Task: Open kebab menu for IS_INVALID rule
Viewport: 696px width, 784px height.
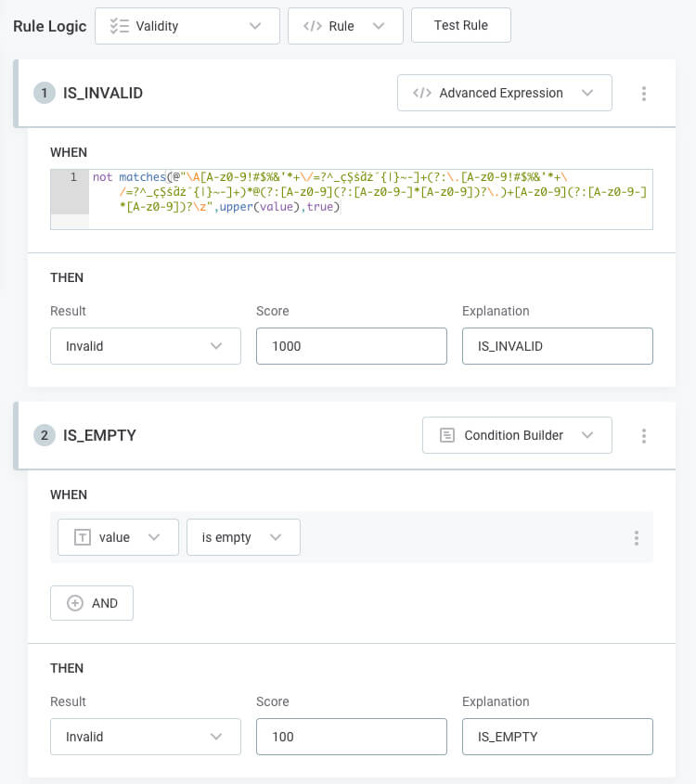Action: click(644, 93)
